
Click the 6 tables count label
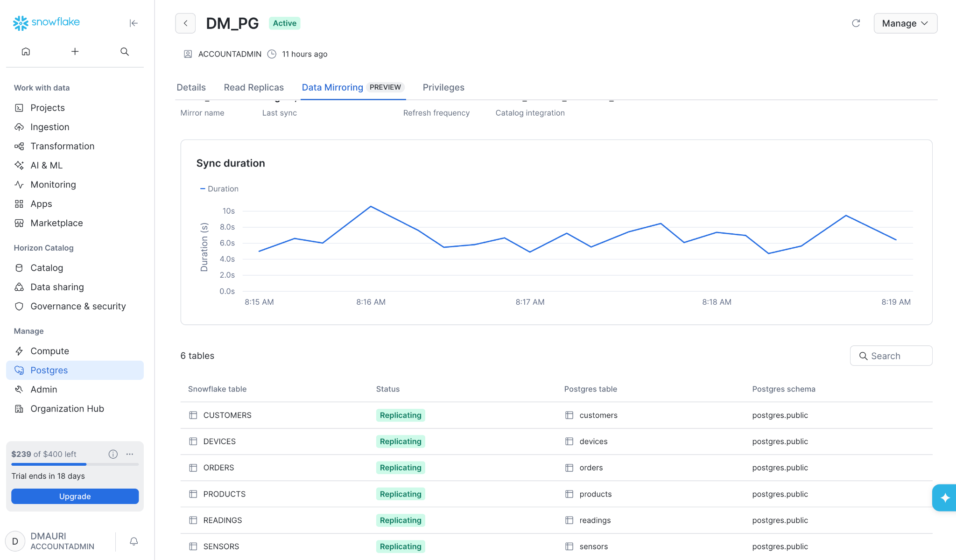pos(197,356)
